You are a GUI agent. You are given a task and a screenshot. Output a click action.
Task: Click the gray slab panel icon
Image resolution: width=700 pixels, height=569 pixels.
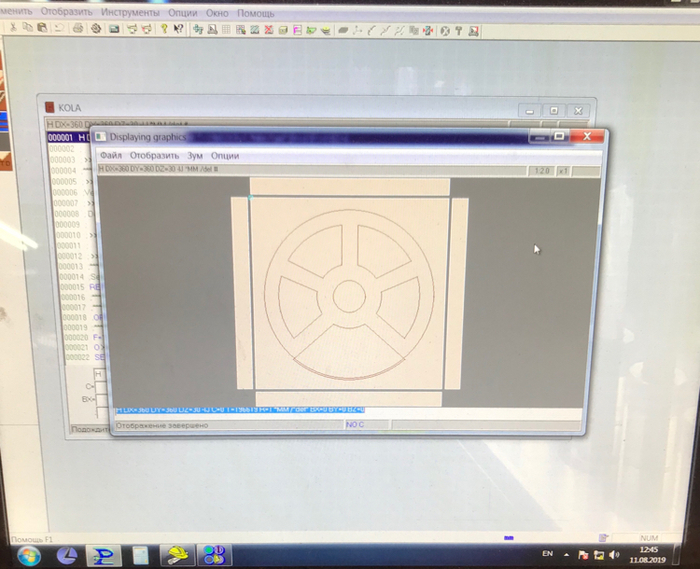[343, 30]
